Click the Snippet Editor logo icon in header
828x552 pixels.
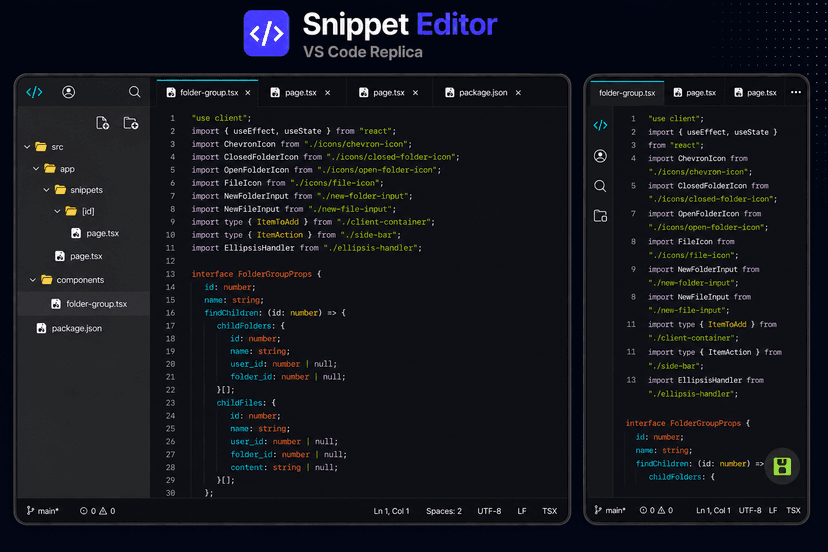click(x=266, y=33)
